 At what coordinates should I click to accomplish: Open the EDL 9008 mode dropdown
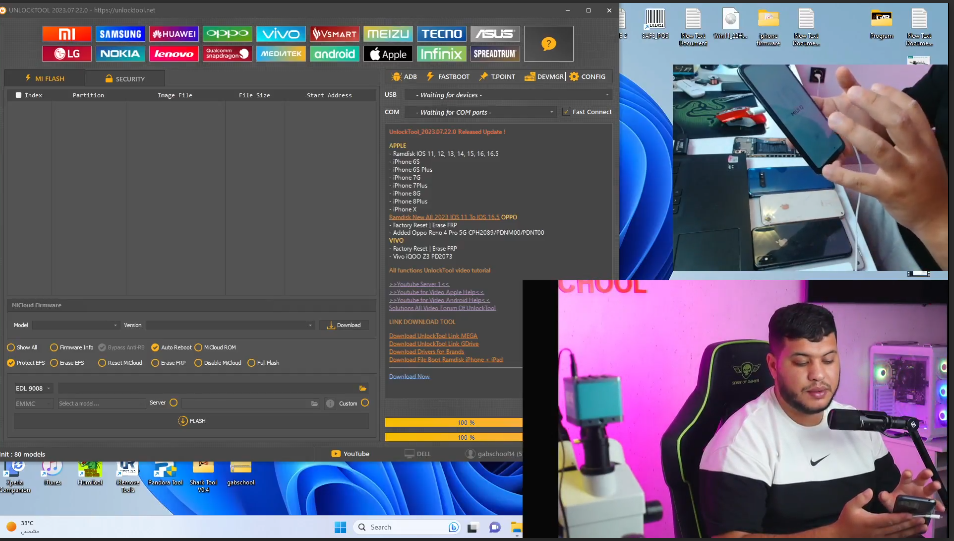click(33, 388)
